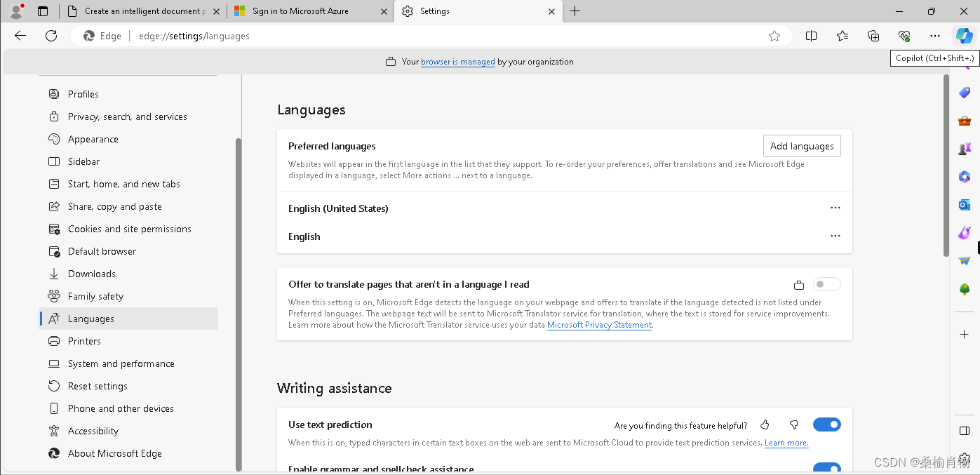Open Shopping tag in sidebar
980x475 pixels.
(x=965, y=93)
